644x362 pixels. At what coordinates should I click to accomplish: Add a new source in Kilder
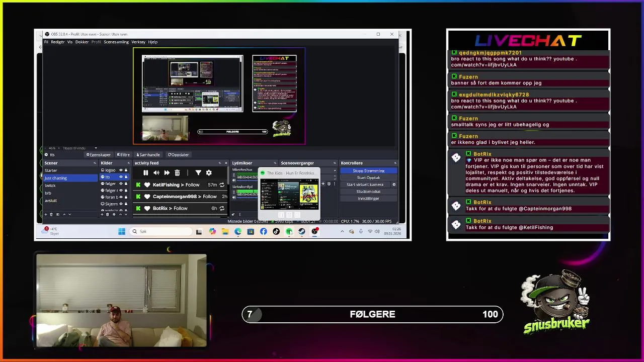pos(102,214)
